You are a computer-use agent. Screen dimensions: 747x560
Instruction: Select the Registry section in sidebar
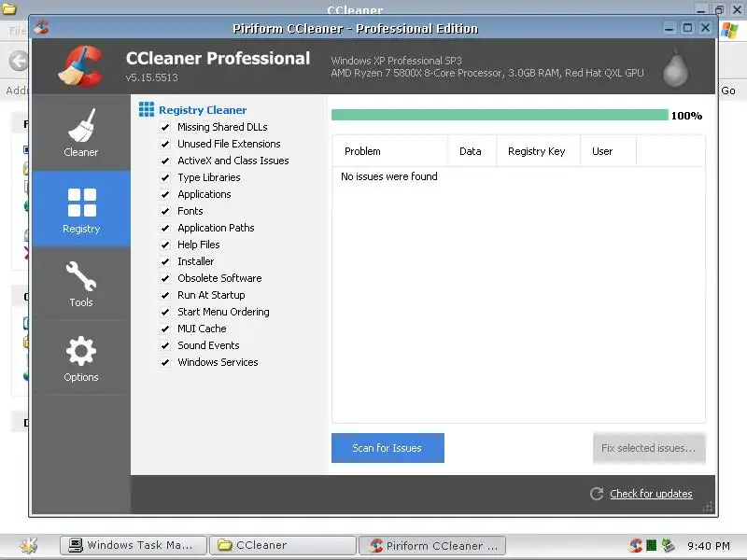click(81, 208)
